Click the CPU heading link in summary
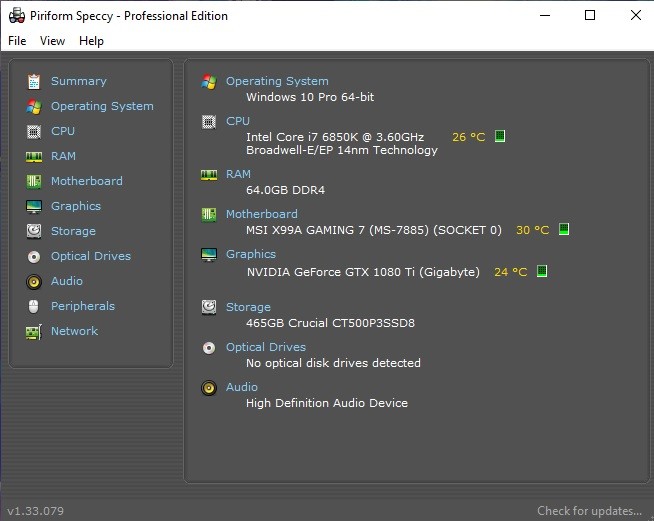The width and height of the screenshot is (654, 521). 238,121
